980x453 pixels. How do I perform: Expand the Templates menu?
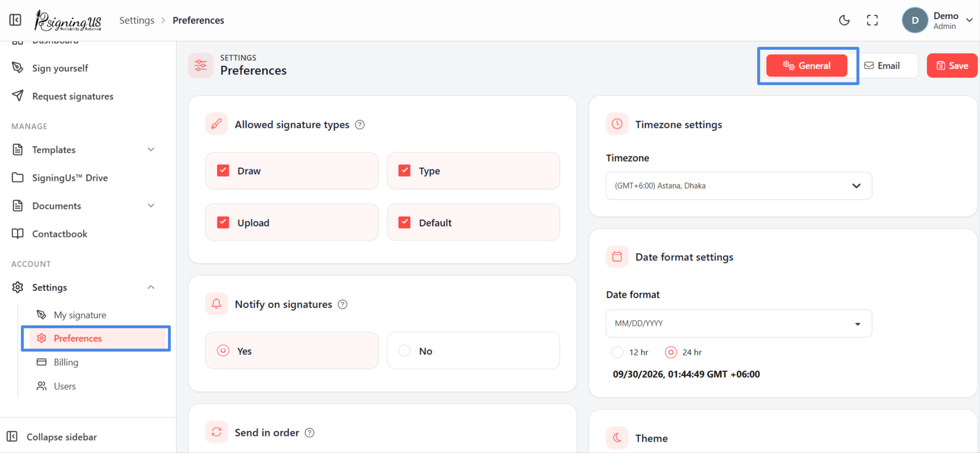click(84, 150)
